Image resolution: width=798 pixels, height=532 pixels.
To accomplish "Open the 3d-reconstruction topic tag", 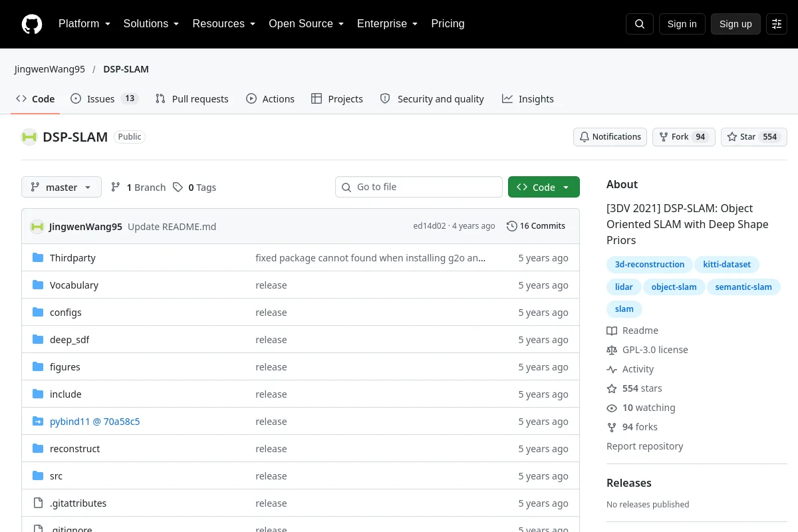I will pos(650,265).
